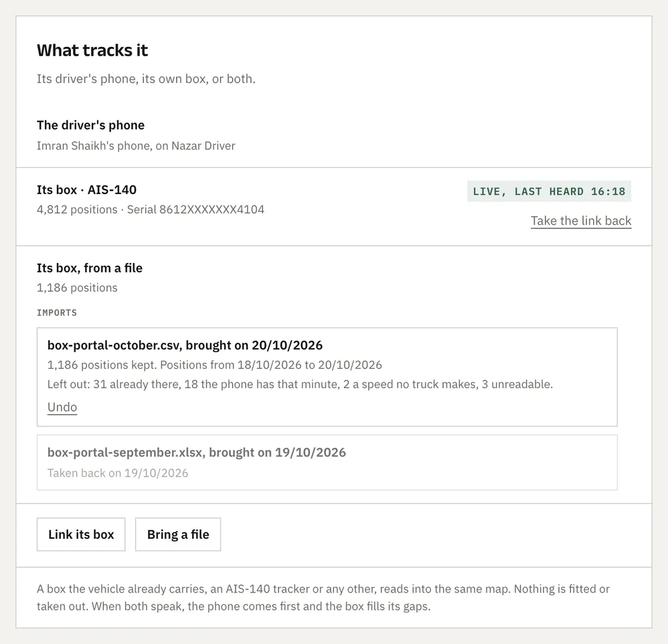Select the box-portal-october.csv import title
Image resolution: width=668 pixels, height=644 pixels.
point(185,345)
